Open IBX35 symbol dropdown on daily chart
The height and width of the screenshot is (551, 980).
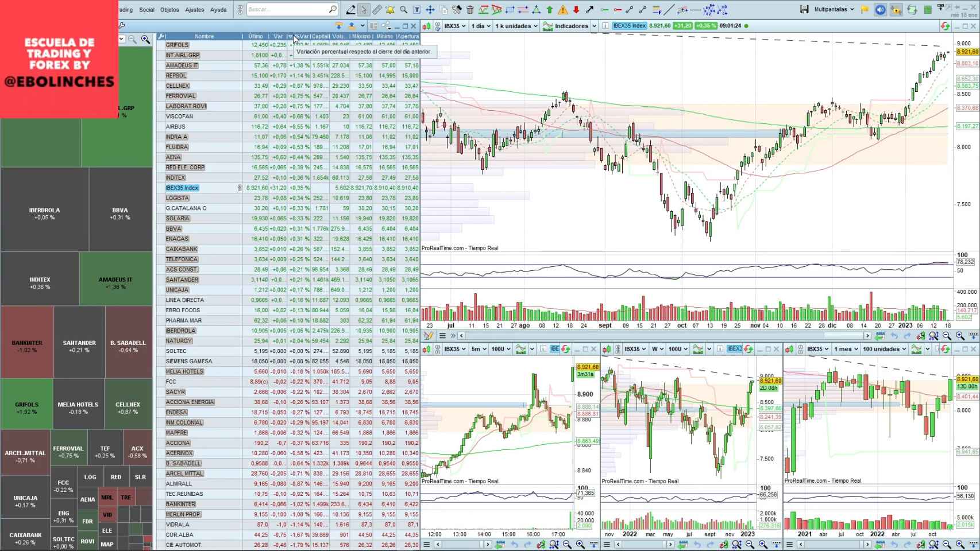coord(454,26)
